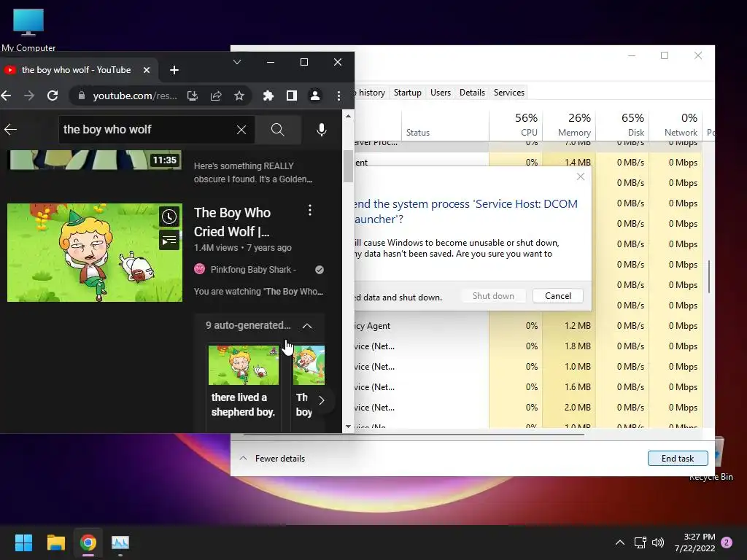The height and width of the screenshot is (560, 747).
Task: Click Chrome back arrow button
Action: click(6, 96)
